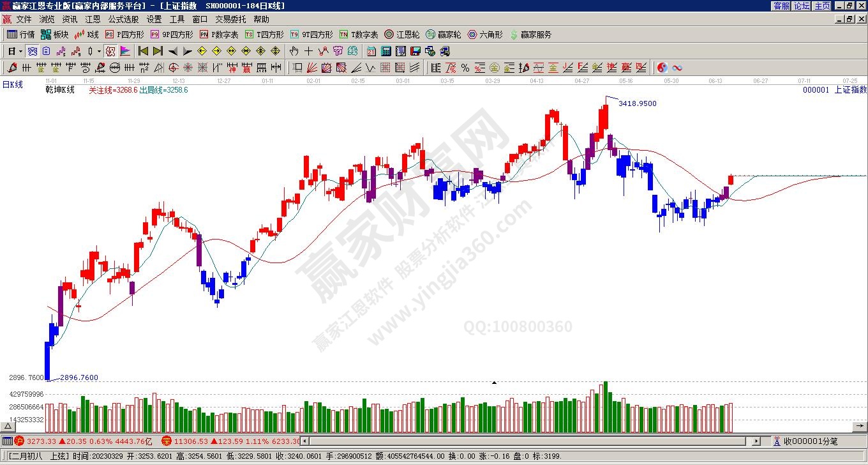Open the 江恩轮 (Gann wheel) tool
The height and width of the screenshot is (465, 868).
pos(401,34)
